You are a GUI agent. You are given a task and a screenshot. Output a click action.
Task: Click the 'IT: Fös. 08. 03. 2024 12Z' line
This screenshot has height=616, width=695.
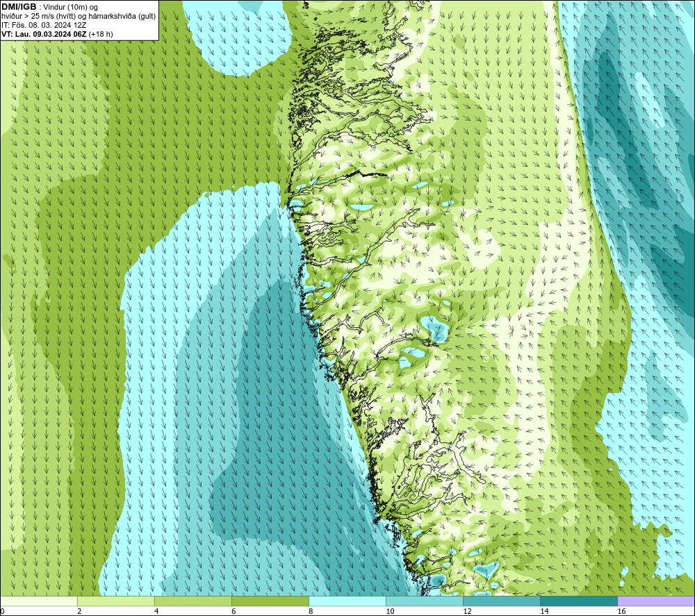43,25
